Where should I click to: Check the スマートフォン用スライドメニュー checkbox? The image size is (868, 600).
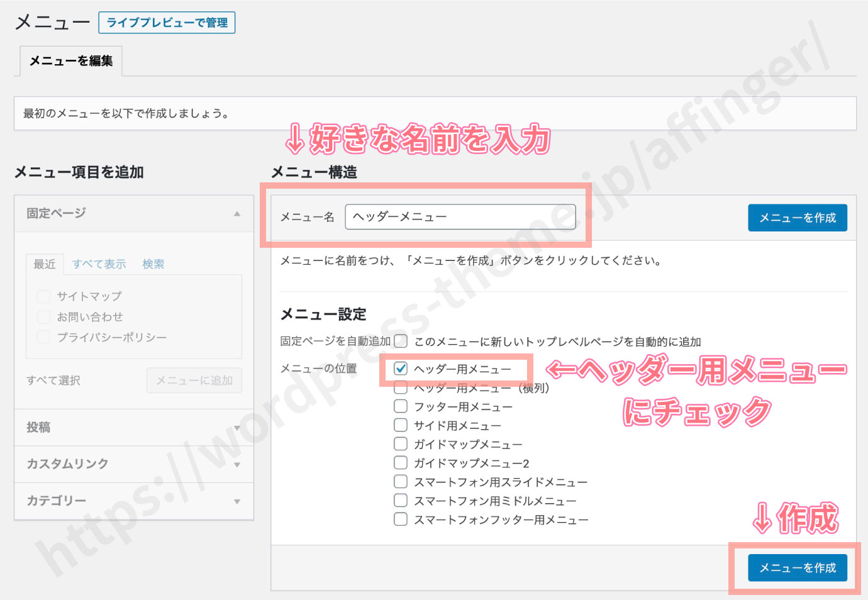point(401,482)
